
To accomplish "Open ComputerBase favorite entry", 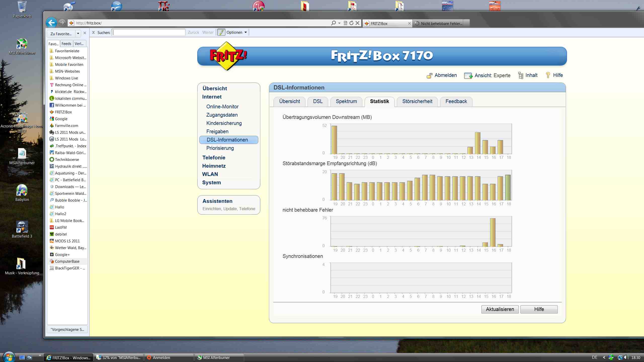I will [67, 261].
